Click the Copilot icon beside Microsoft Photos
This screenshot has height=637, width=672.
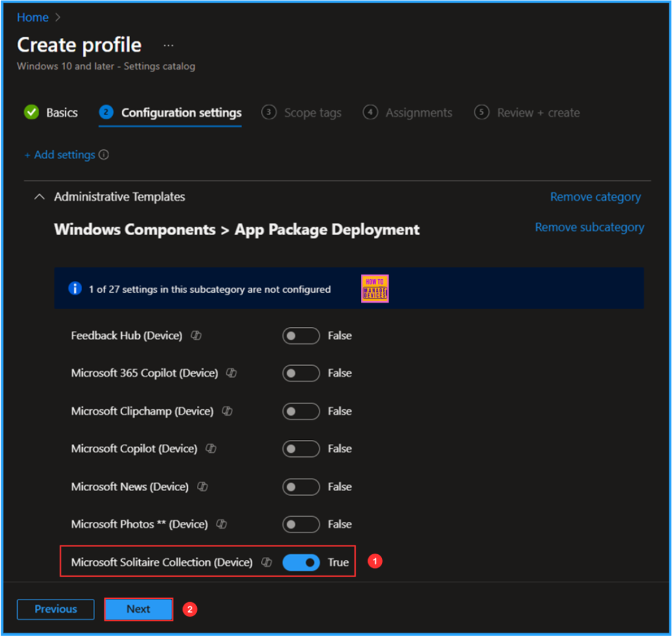[222, 524]
